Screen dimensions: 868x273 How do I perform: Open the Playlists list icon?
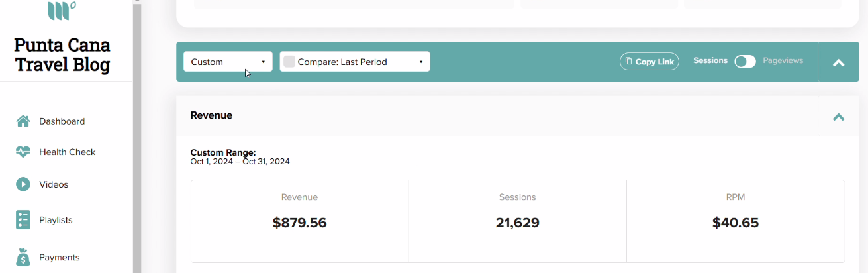[x=23, y=220]
